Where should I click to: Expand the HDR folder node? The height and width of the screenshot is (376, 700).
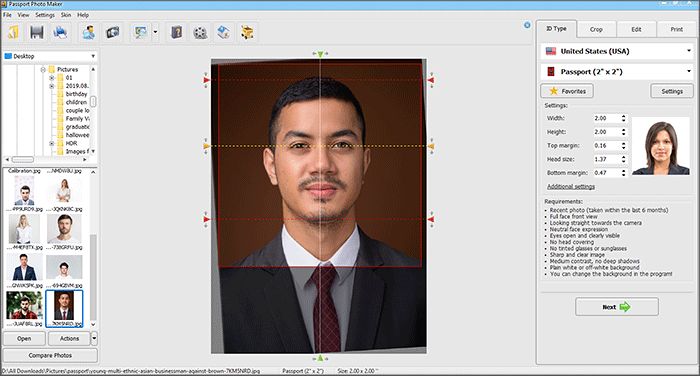[51, 143]
